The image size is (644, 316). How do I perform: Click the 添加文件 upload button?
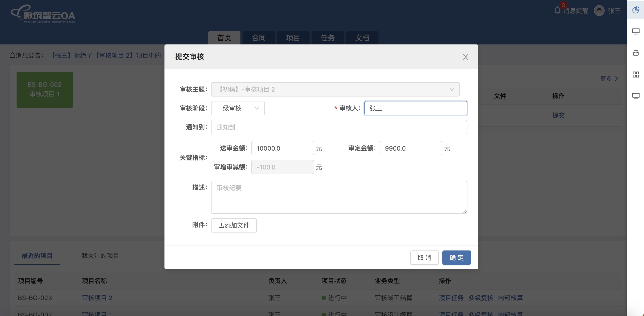[234, 225]
